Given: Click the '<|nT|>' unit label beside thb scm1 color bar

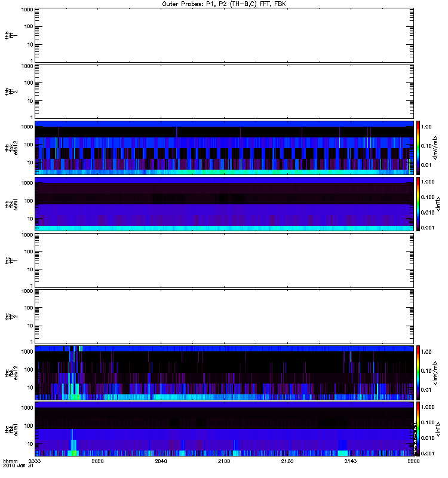Looking at the screenshot, I should 438,204.
